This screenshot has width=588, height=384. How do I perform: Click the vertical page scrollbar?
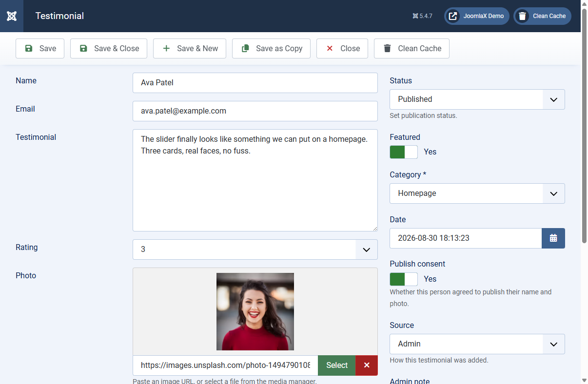click(x=584, y=126)
